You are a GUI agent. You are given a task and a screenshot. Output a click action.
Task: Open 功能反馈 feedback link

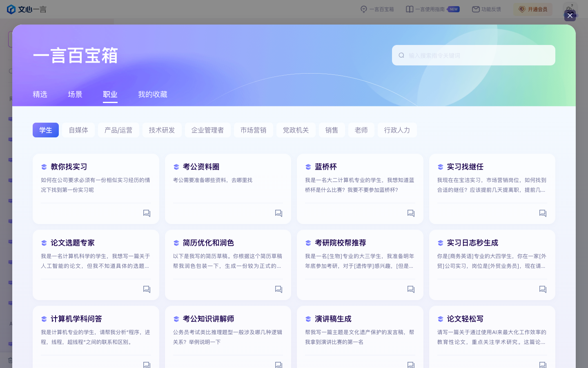[486, 9]
